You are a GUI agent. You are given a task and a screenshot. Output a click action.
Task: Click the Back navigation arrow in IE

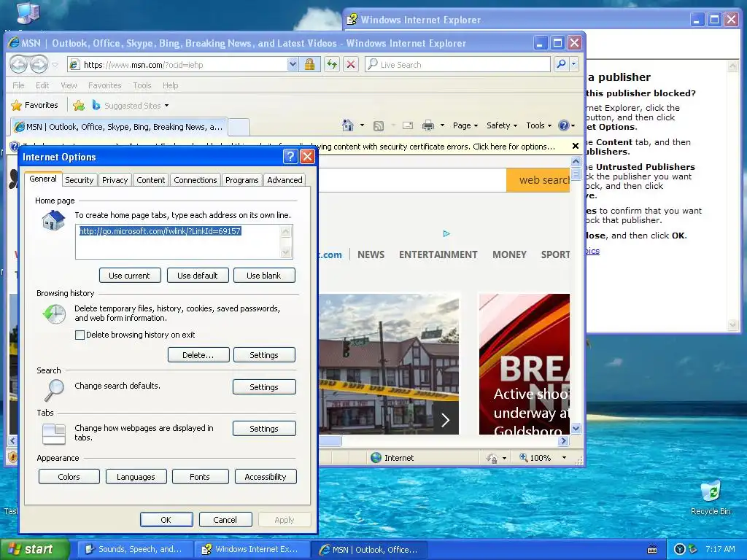(x=19, y=64)
